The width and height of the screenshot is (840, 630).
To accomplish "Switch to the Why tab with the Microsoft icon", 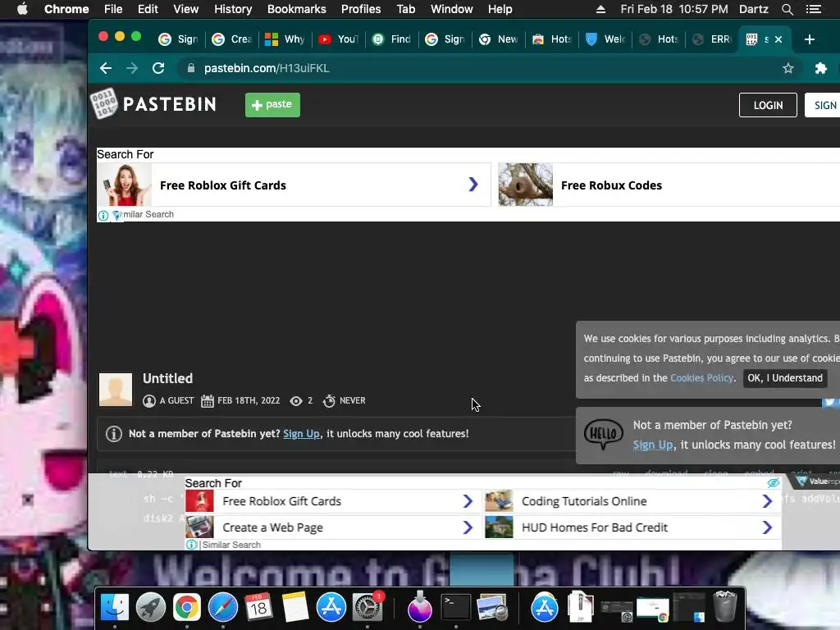I will (x=285, y=39).
